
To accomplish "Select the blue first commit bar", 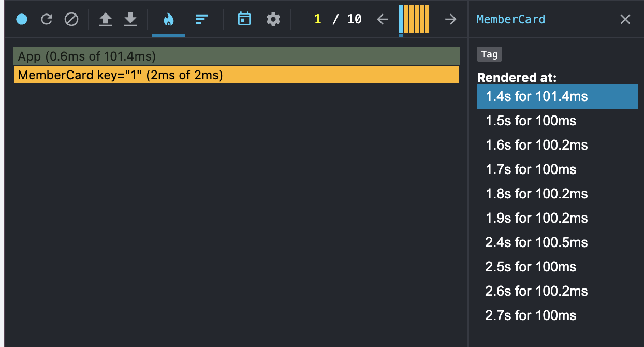I will tap(401, 19).
